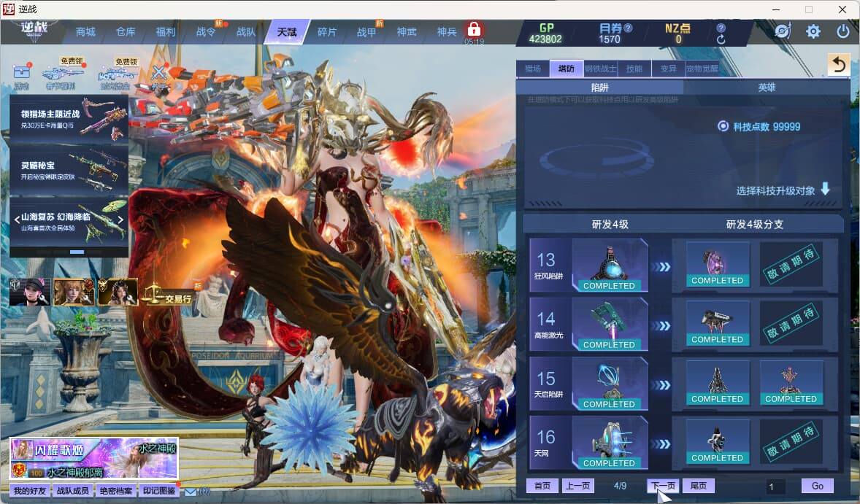Image resolution: width=860 pixels, height=504 pixels.
Task: Open the 碎片 top menu tab
Action: 327,32
